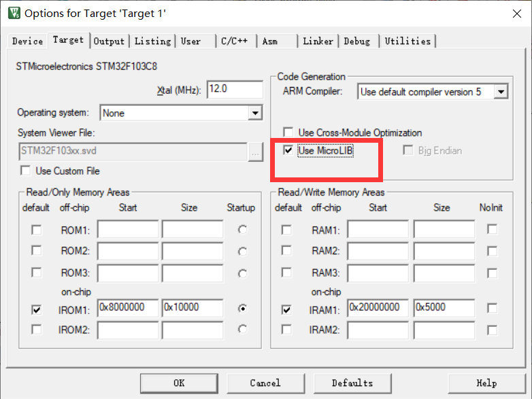This screenshot has height=399, width=532.
Task: Check the ROM3 default checkbox
Action: [x=36, y=273]
